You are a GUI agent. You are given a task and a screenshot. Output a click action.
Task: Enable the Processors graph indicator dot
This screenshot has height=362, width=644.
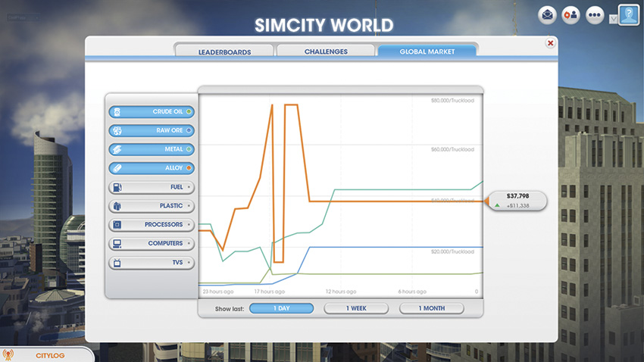click(x=189, y=224)
